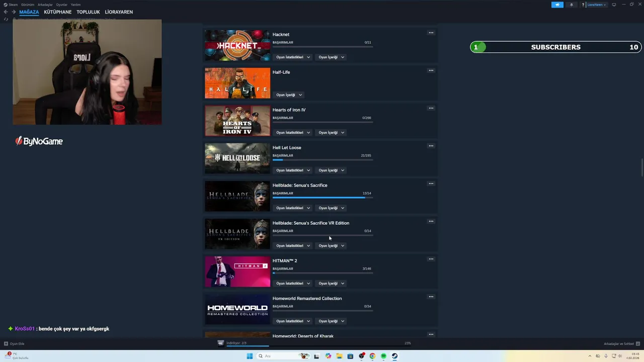Open Spotify from the taskbar
This screenshot has height=362, width=644.
(x=383, y=356)
